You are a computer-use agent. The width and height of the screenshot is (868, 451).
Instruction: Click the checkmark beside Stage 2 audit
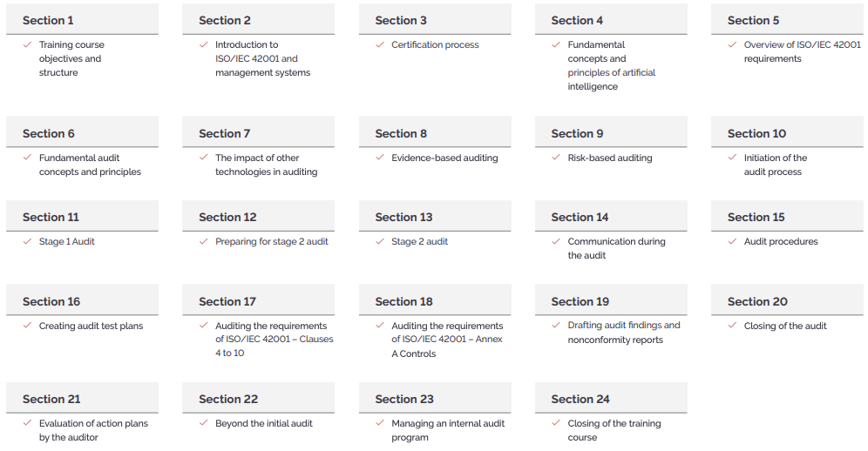pyautogui.click(x=380, y=241)
